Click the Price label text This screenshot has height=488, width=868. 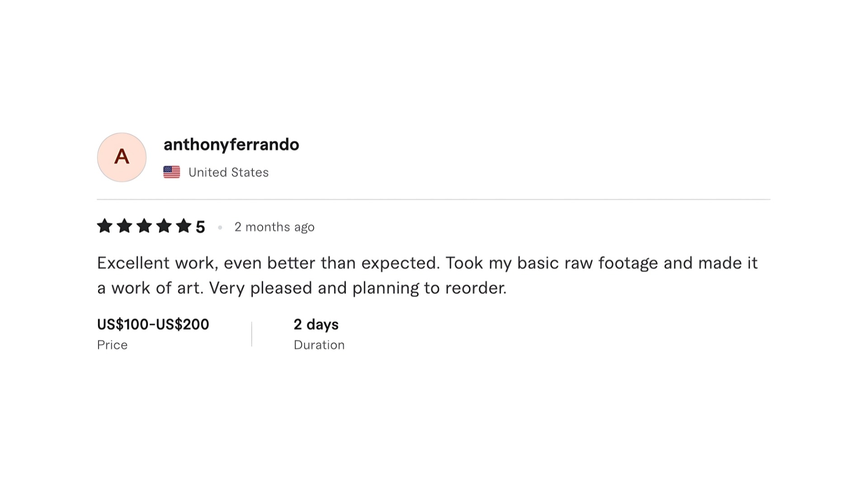112,345
